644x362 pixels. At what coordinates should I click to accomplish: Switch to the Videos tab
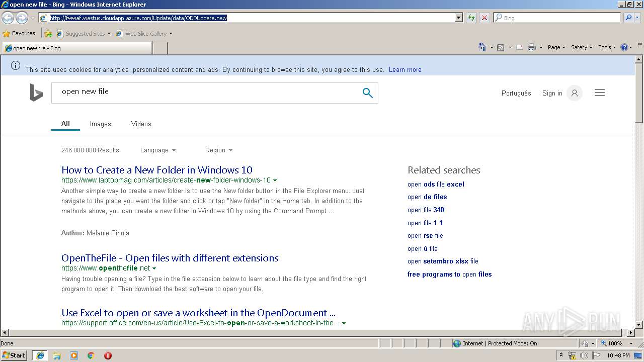click(141, 124)
